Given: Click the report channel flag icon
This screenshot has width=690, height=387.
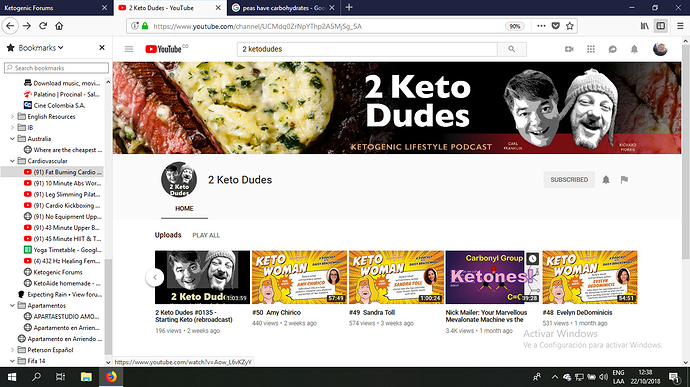Looking at the screenshot, I should (624, 180).
